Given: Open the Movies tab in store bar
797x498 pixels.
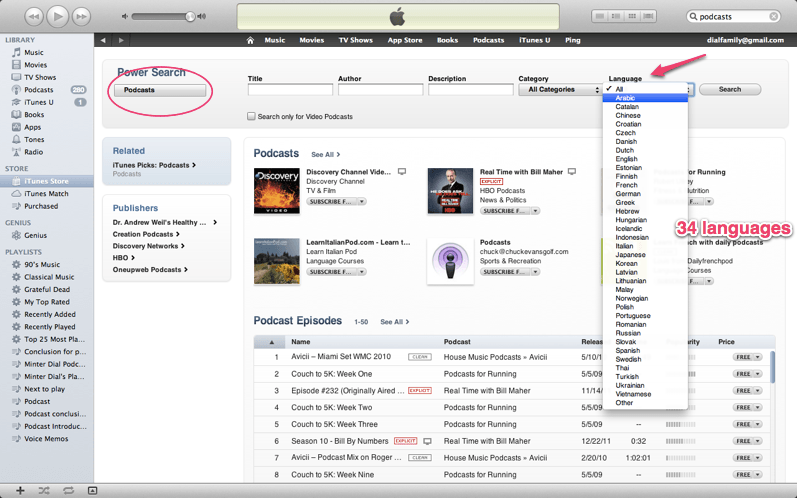Looking at the screenshot, I should tap(312, 40).
